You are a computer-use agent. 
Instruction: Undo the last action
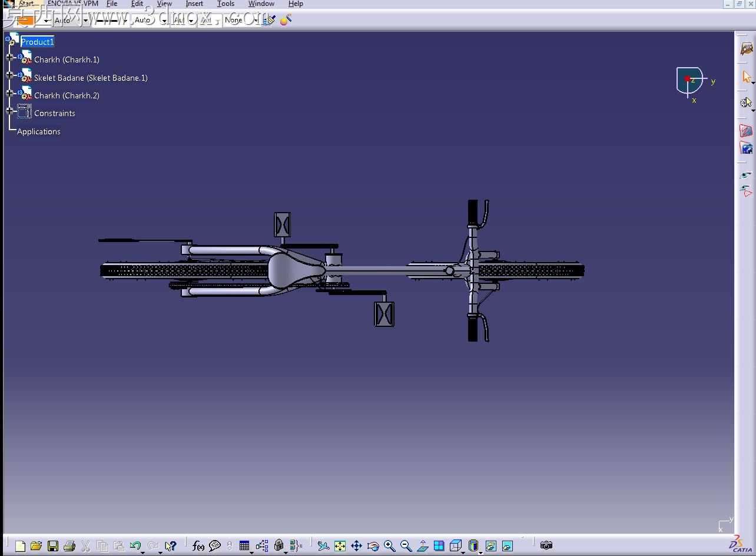(135, 546)
